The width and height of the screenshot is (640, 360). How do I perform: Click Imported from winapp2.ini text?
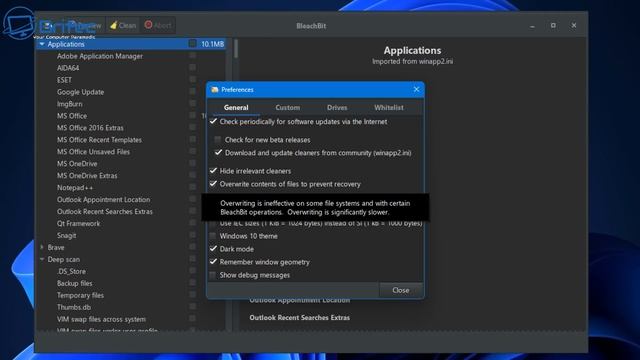[412, 61]
